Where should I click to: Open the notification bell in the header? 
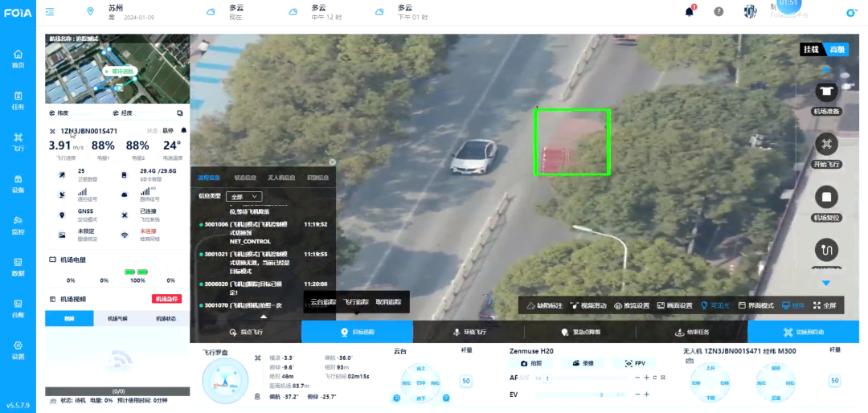pyautogui.click(x=690, y=11)
